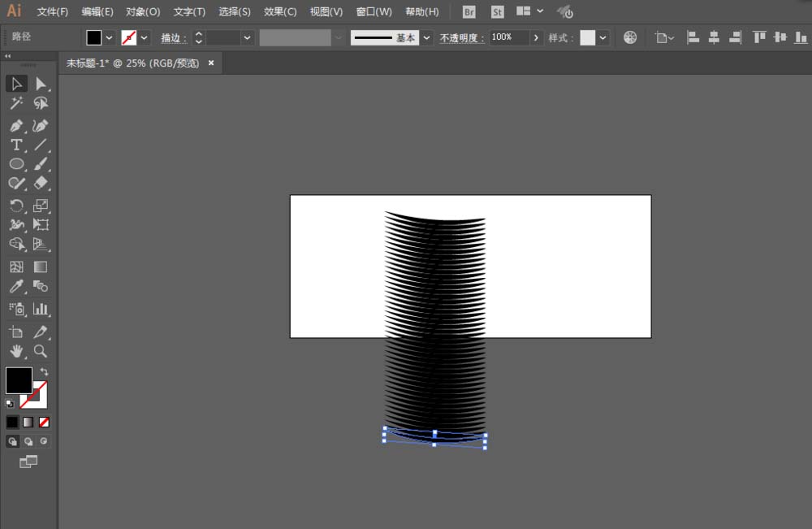Screen dimensions: 812x529
Task: Switch to Draw Behind mode
Action: (29, 441)
